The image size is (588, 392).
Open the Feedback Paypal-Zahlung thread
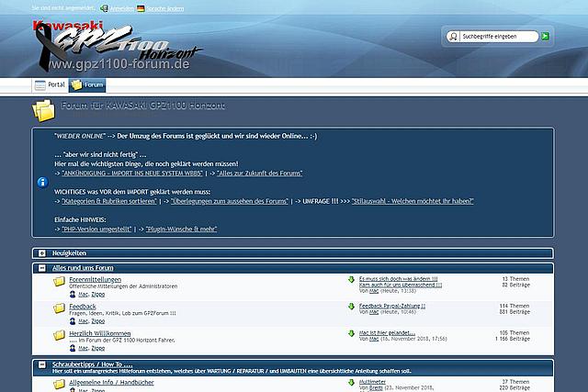pos(392,306)
